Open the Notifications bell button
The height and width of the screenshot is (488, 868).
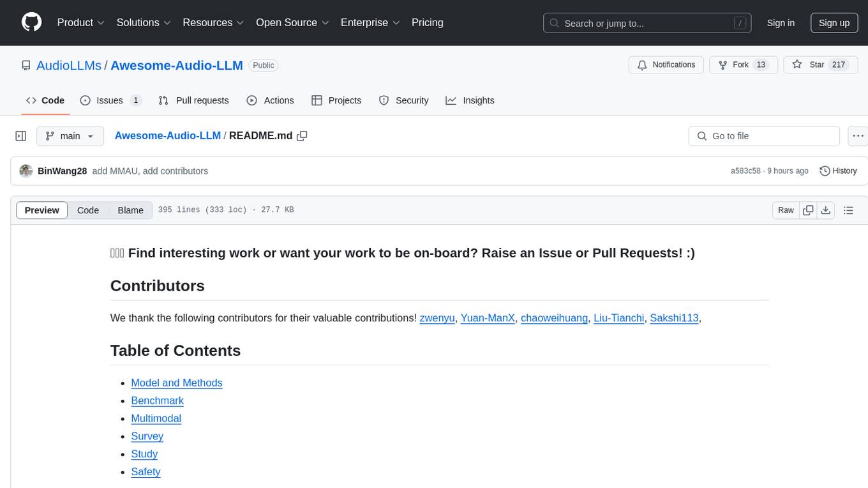pyautogui.click(x=666, y=65)
